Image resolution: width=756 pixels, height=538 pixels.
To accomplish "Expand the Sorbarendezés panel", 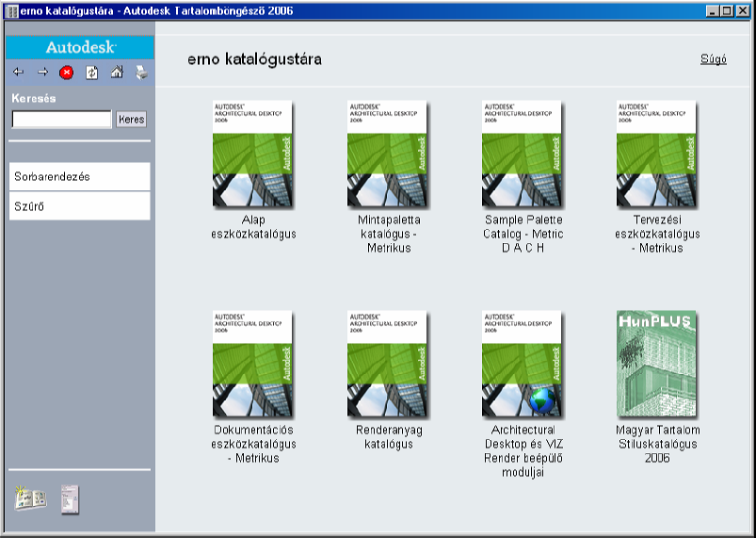I will tap(79, 176).
